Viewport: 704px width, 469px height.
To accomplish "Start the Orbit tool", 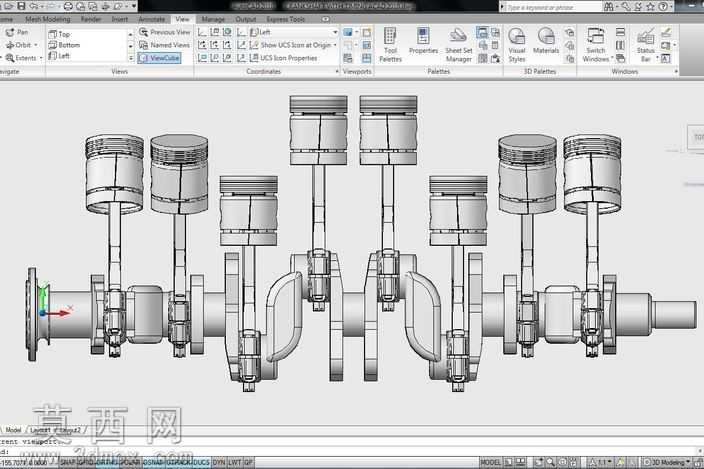I will click(x=18, y=45).
